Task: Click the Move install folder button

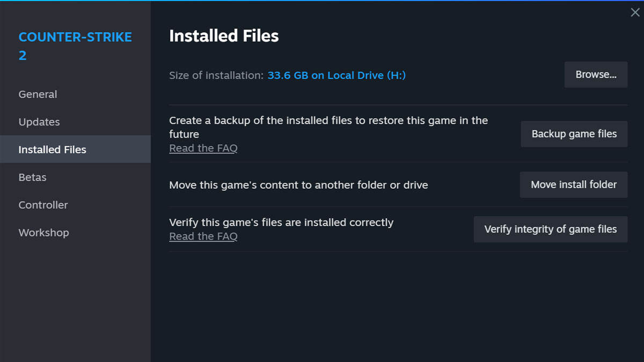Action: pos(573,184)
